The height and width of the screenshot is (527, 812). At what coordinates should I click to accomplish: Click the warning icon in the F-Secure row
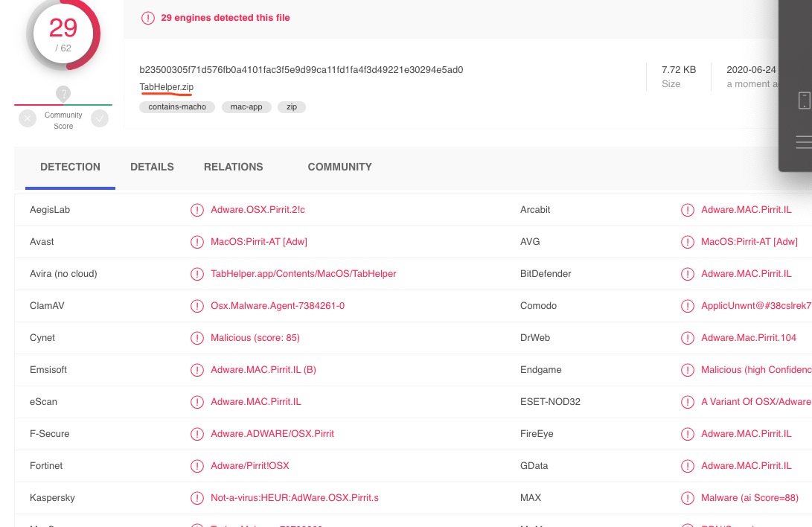(x=196, y=435)
